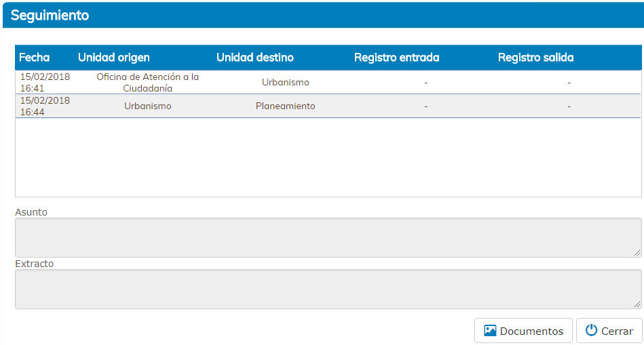Click Urbanismo in the Unidad destino column
The width and height of the screenshot is (644, 345).
(x=286, y=83)
